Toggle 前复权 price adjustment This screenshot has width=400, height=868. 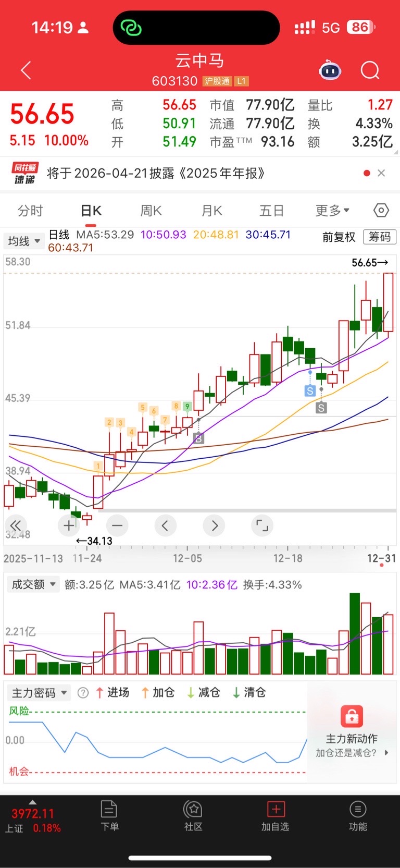tap(339, 237)
